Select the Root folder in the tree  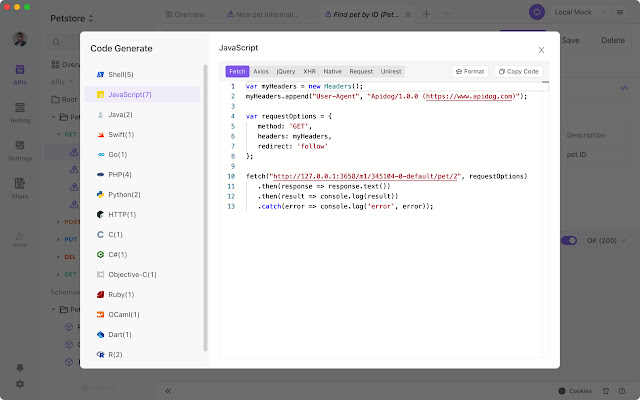click(64, 99)
